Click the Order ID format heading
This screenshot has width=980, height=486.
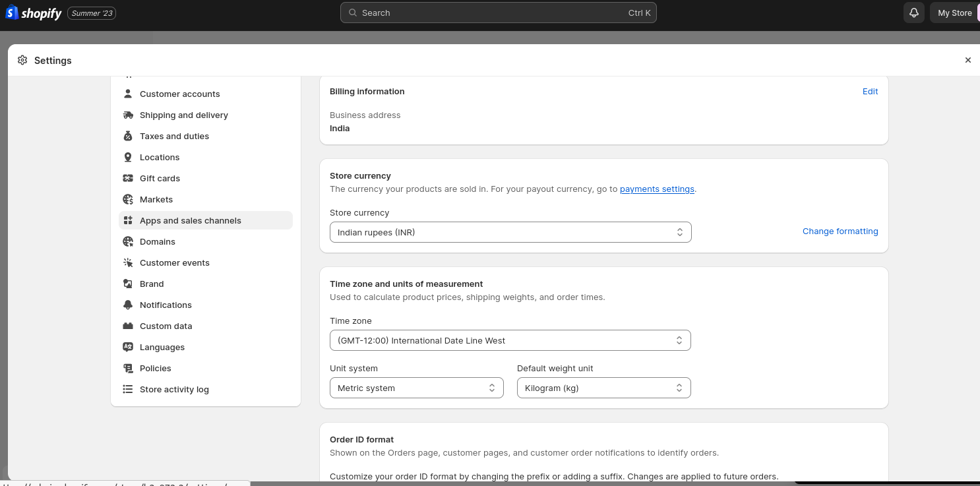(x=361, y=440)
